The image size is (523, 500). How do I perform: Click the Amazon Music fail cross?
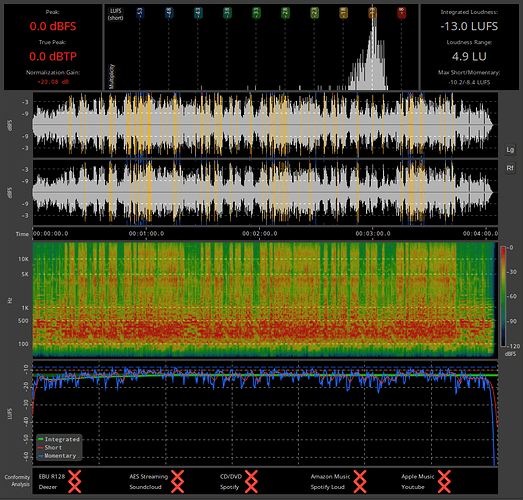pos(360,476)
